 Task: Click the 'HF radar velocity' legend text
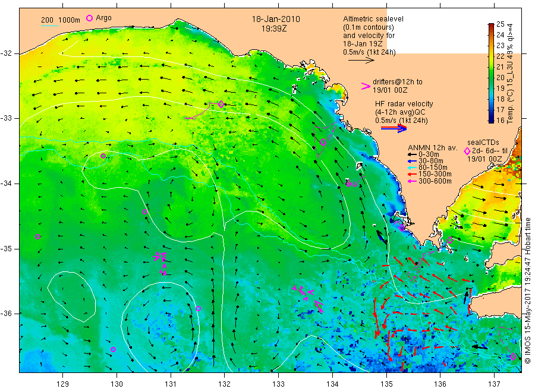pyautogui.click(x=404, y=103)
